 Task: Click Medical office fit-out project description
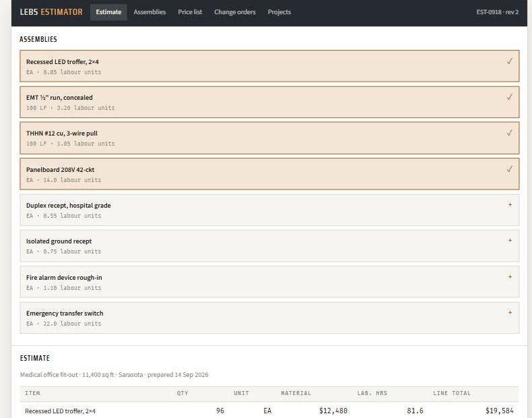114,375
